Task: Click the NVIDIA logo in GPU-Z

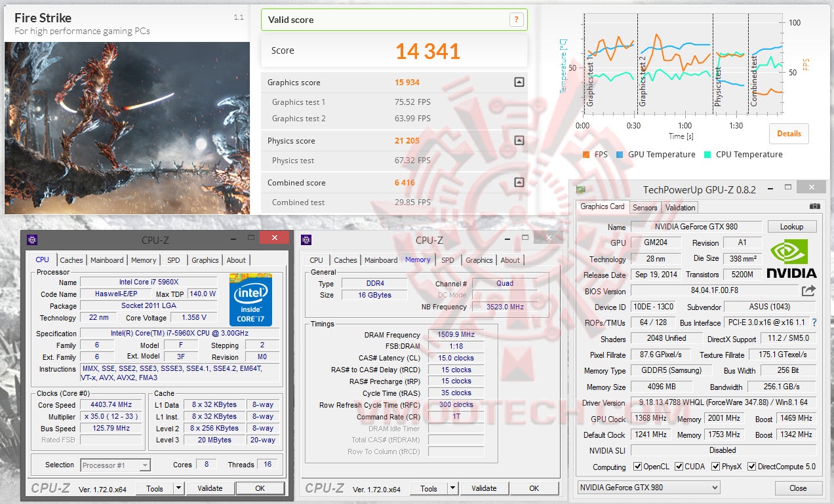Action: click(x=791, y=259)
